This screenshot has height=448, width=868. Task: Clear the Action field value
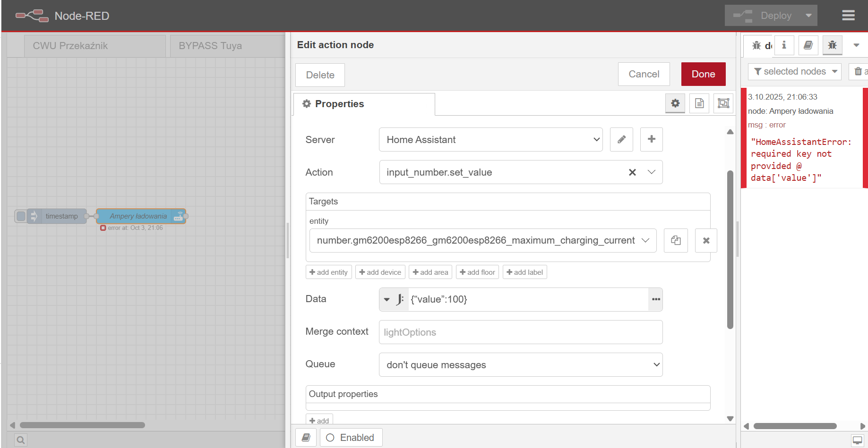[x=632, y=172]
